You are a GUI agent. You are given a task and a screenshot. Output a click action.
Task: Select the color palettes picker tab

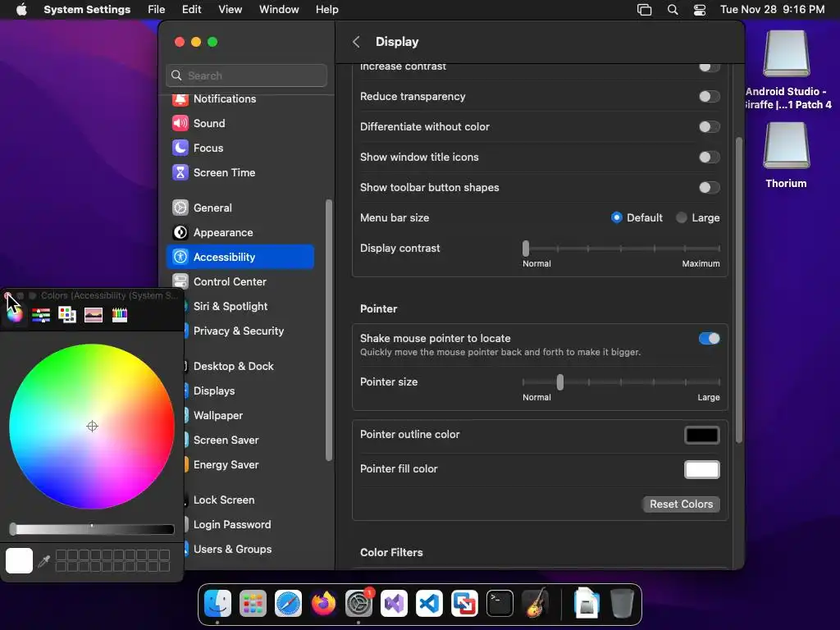click(x=67, y=315)
